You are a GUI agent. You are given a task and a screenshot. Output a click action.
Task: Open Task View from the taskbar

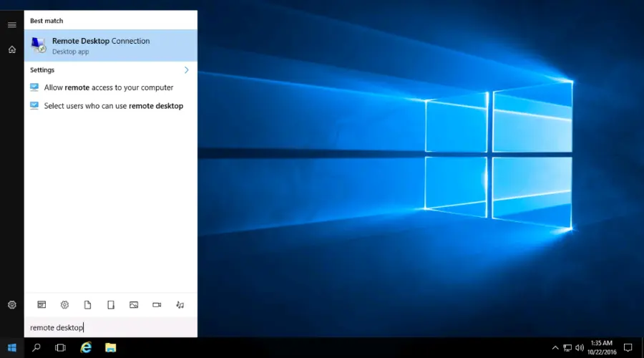[x=60, y=348]
